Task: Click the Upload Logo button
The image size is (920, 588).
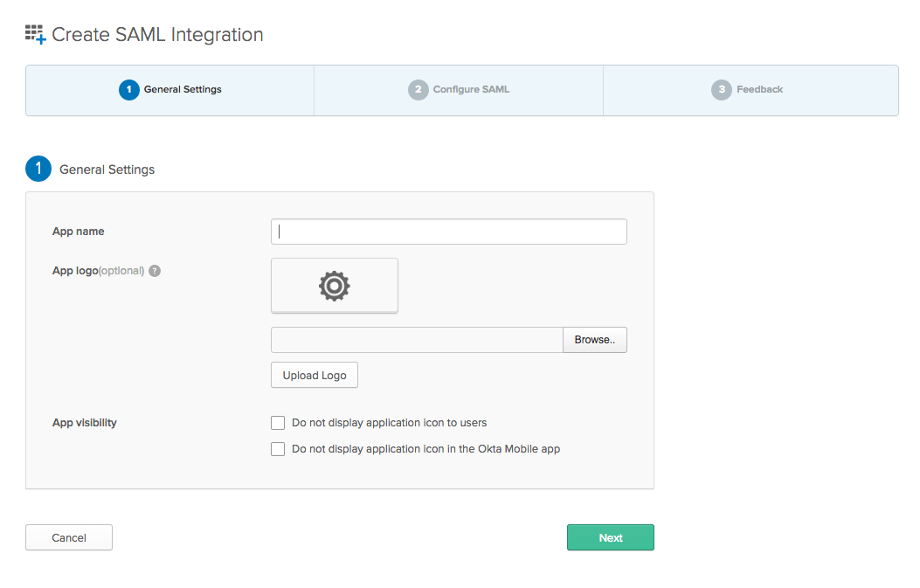Action: pyautogui.click(x=315, y=375)
